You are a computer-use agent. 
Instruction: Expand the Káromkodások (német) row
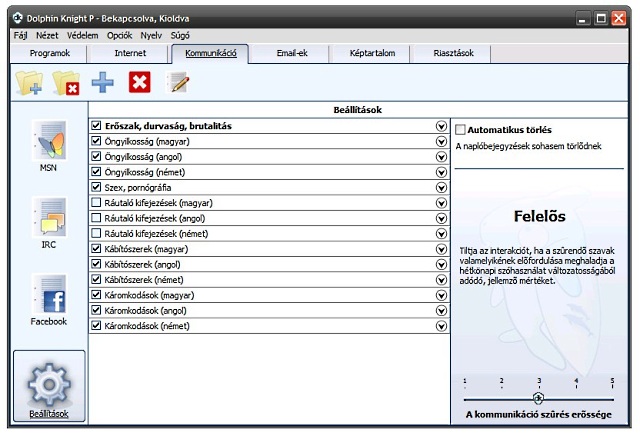[441, 326]
